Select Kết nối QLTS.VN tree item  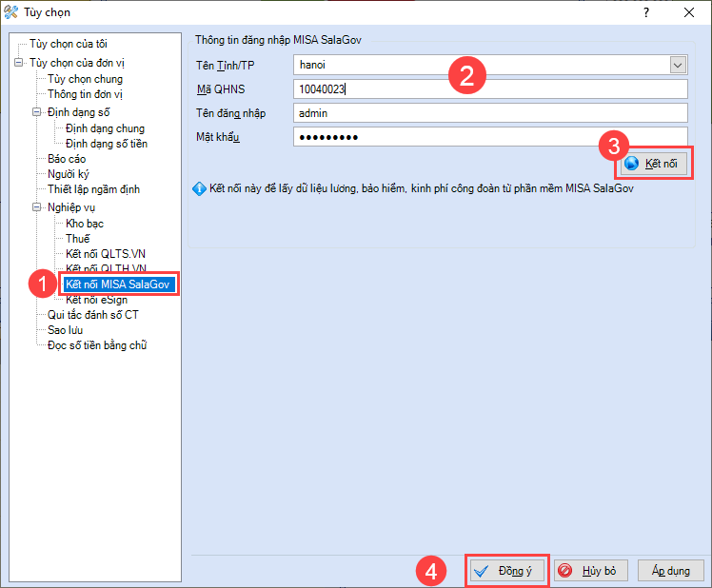coord(106,254)
